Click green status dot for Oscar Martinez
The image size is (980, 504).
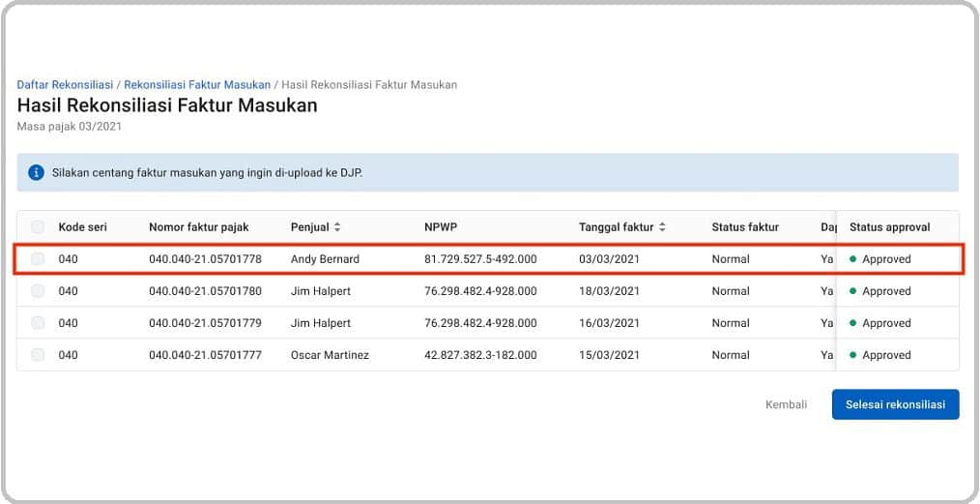853,355
